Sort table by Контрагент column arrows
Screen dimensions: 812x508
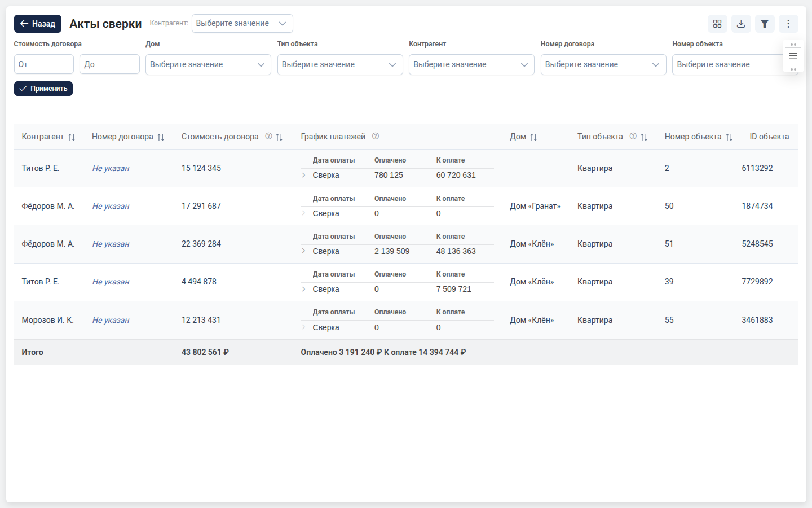pos(72,137)
